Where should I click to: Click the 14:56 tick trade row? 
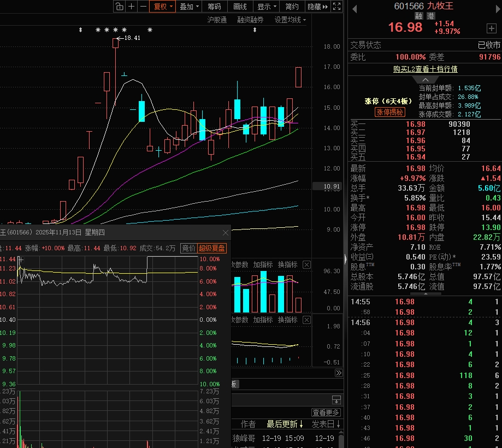coord(425,322)
